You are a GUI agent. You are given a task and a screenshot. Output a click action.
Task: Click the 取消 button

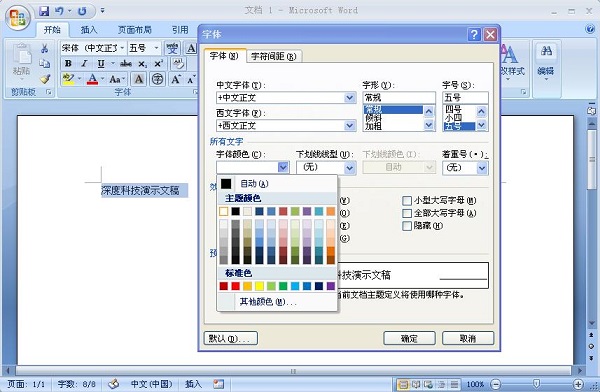(468, 338)
